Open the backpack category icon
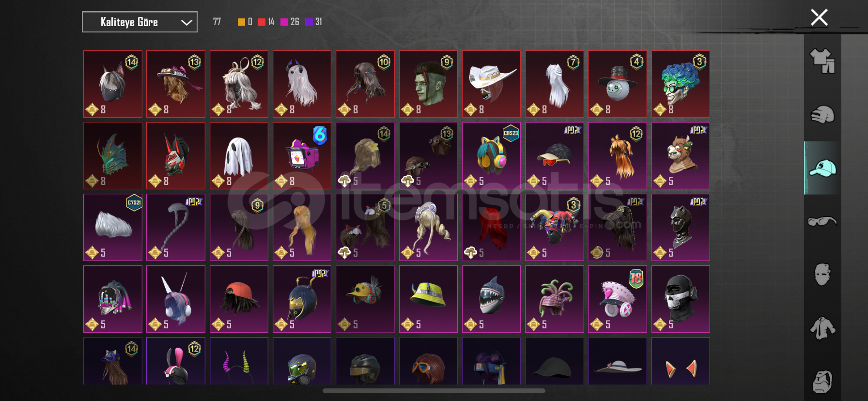 coord(822,382)
